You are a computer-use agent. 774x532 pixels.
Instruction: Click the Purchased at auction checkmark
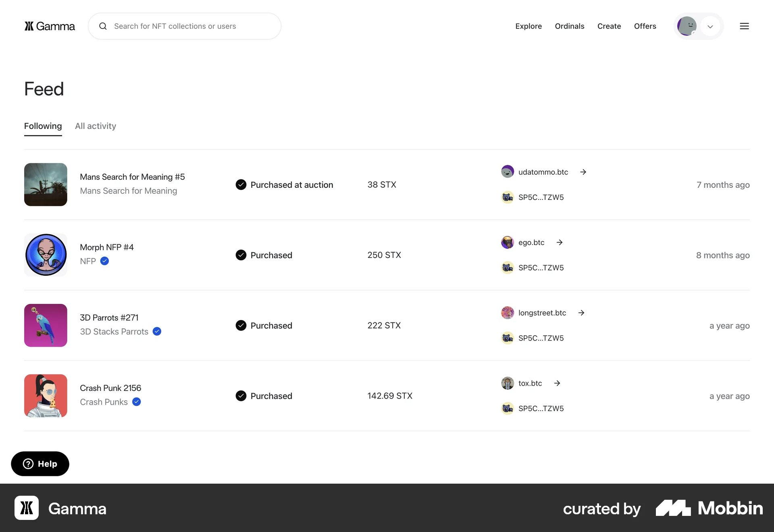pos(241,185)
